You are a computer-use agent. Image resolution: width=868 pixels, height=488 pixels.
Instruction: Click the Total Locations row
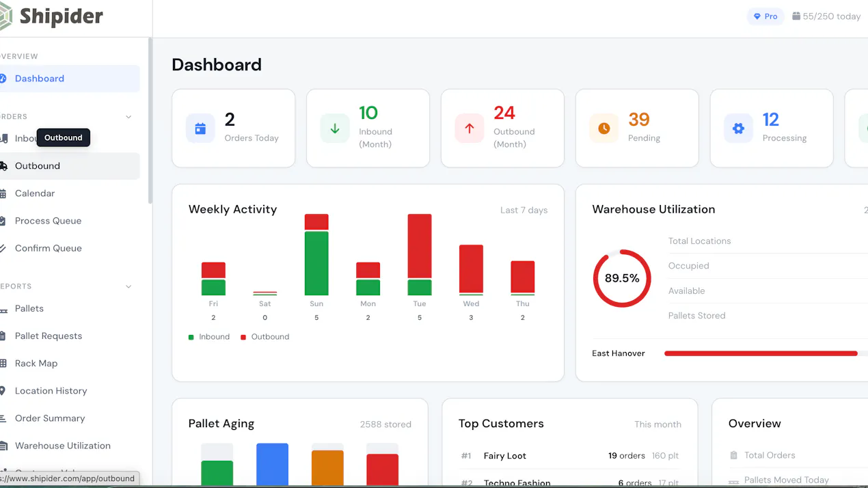pyautogui.click(x=768, y=241)
